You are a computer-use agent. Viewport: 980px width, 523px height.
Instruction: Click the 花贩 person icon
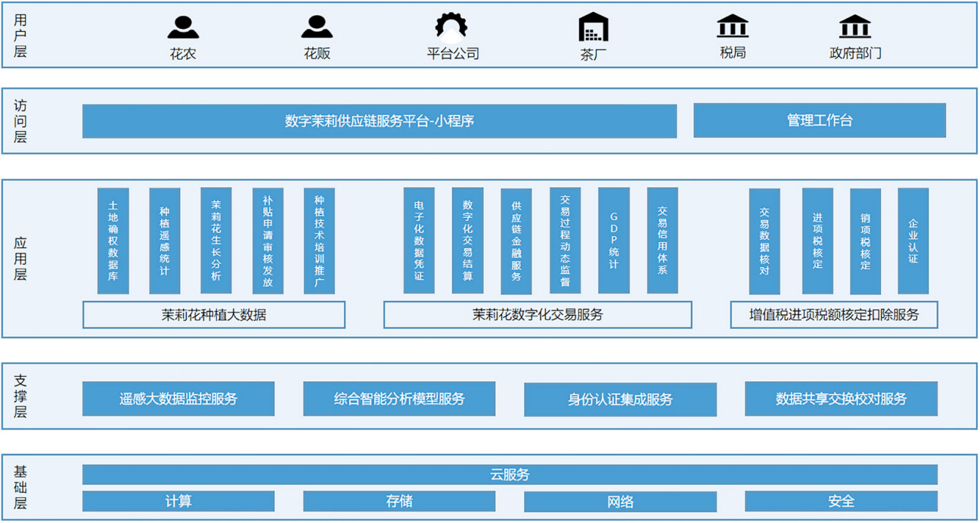317,27
